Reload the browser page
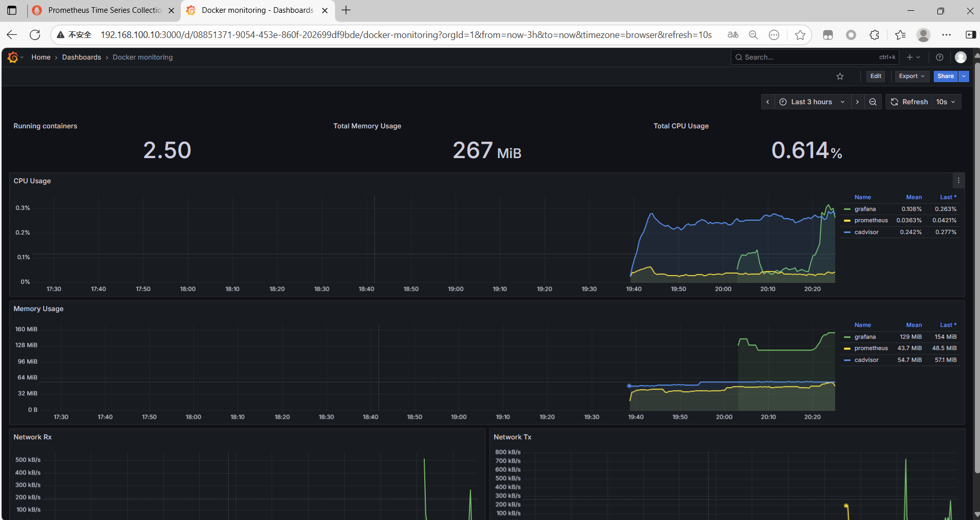980x520 pixels. [x=35, y=35]
